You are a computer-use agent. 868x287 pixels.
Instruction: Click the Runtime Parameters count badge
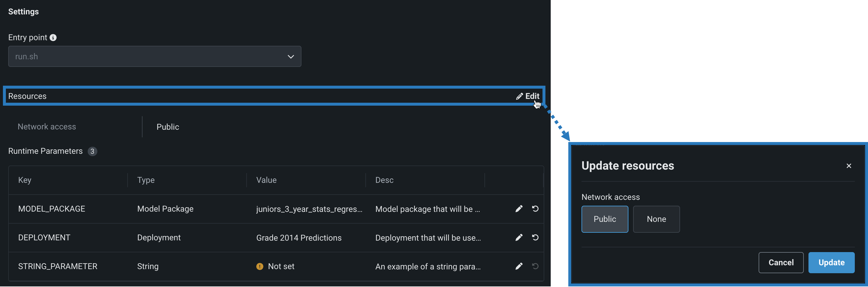[x=92, y=151]
